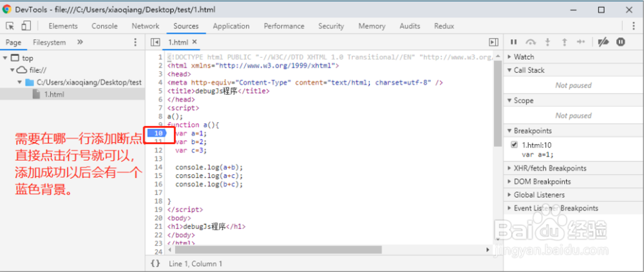This screenshot has height=272, width=644.
Task: Open the Page pane three-dot menu
Action: pos(135,42)
